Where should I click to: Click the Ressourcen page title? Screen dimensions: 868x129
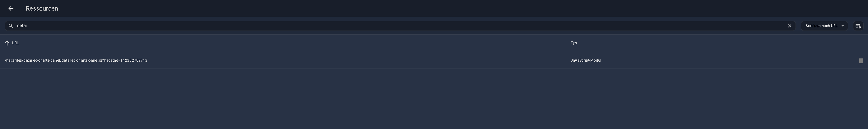coord(42,8)
